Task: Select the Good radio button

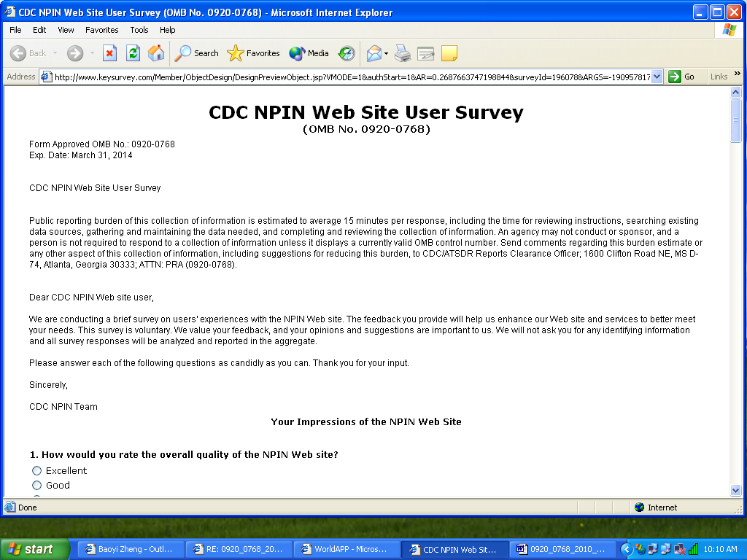Action: coord(36,485)
